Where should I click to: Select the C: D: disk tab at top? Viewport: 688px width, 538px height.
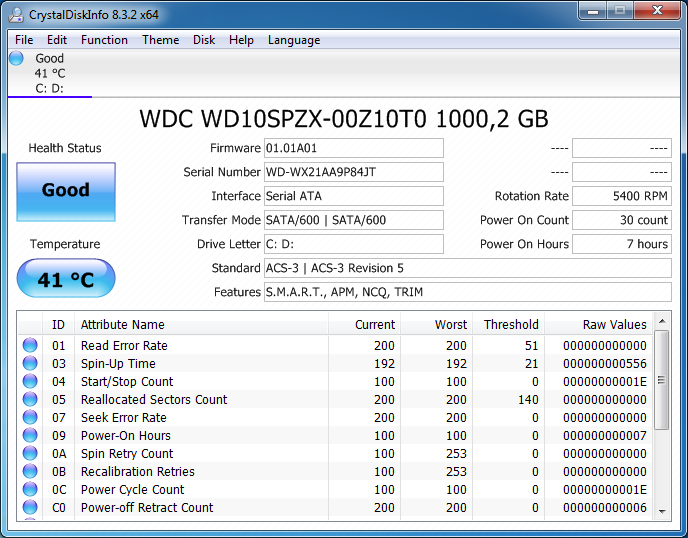50,74
